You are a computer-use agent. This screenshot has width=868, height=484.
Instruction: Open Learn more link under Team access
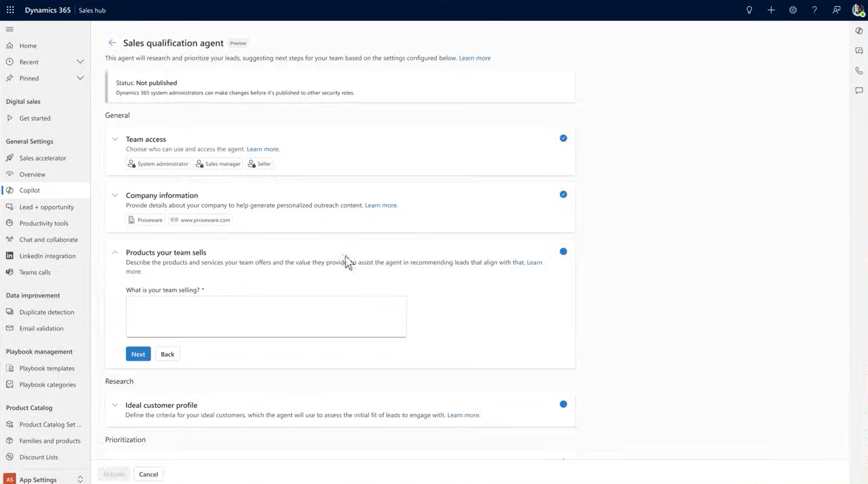263,149
